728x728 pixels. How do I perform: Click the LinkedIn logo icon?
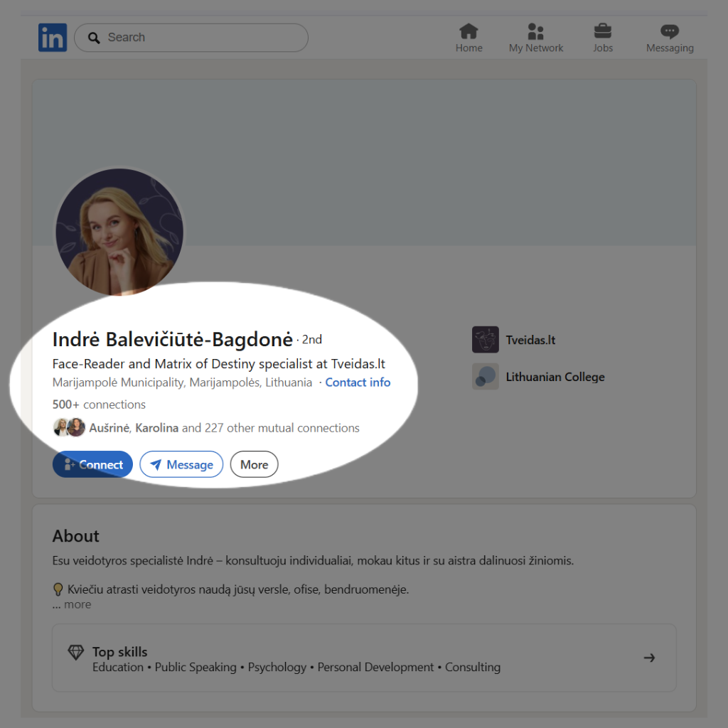point(53,38)
